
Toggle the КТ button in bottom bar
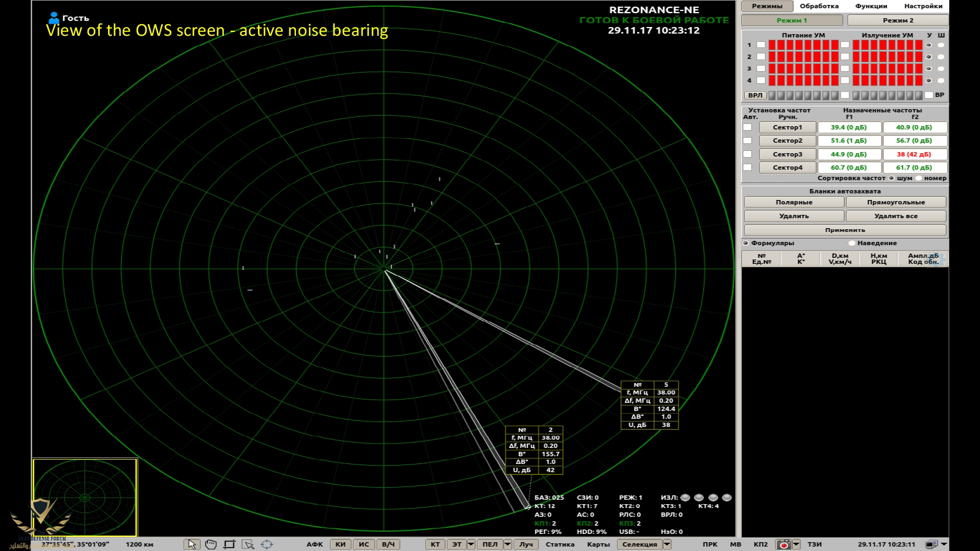[x=435, y=544]
